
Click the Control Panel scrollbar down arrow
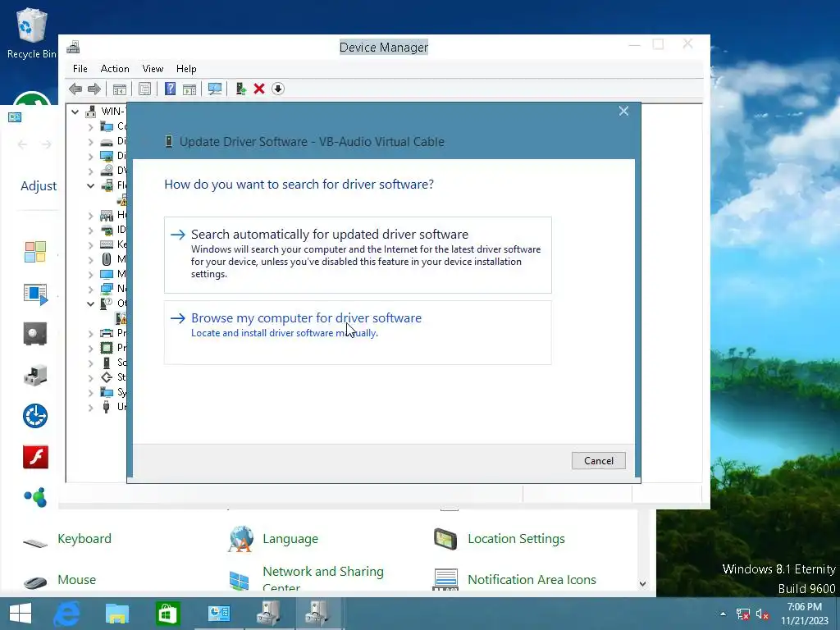point(643,584)
